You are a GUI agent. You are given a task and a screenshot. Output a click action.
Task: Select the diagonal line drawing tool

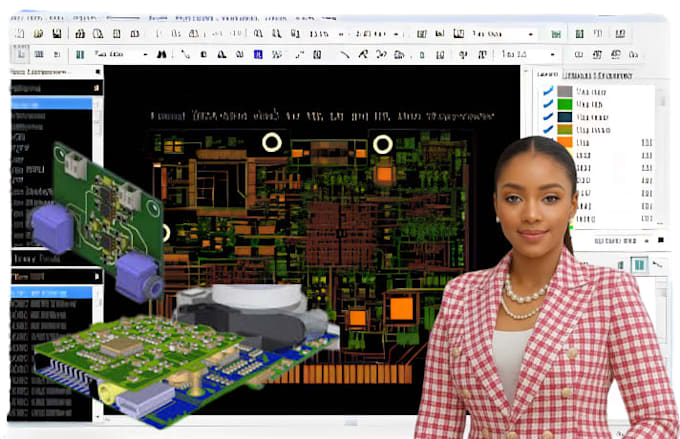click(344, 54)
